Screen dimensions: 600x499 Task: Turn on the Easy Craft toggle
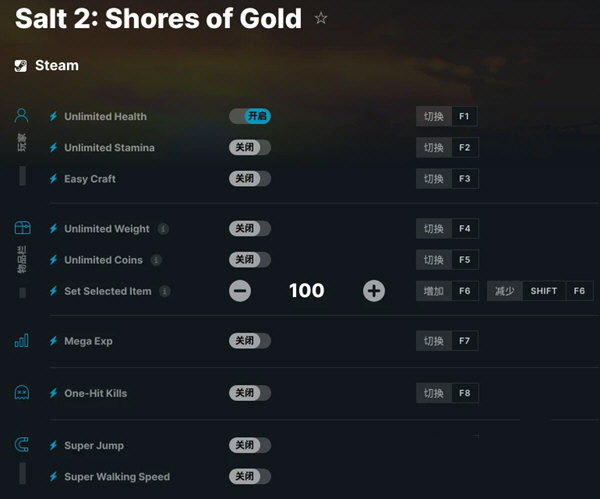[250, 178]
